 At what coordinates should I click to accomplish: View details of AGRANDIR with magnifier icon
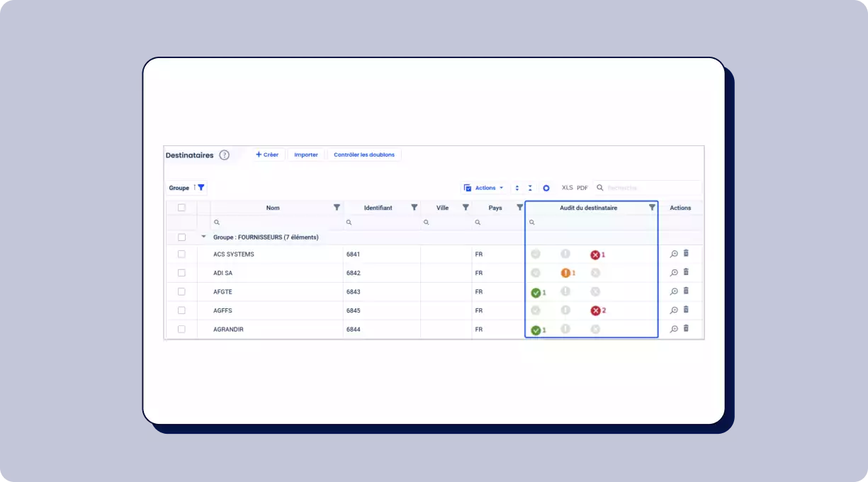[x=674, y=329]
